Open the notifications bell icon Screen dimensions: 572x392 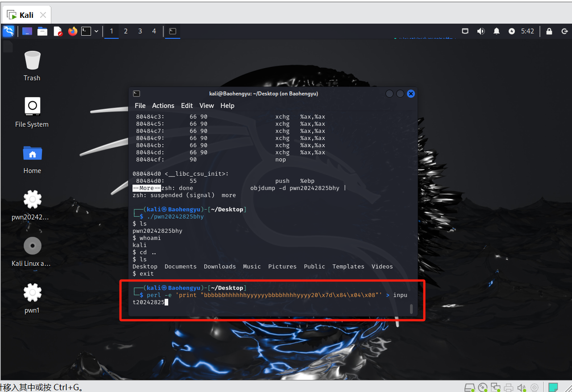(x=497, y=31)
